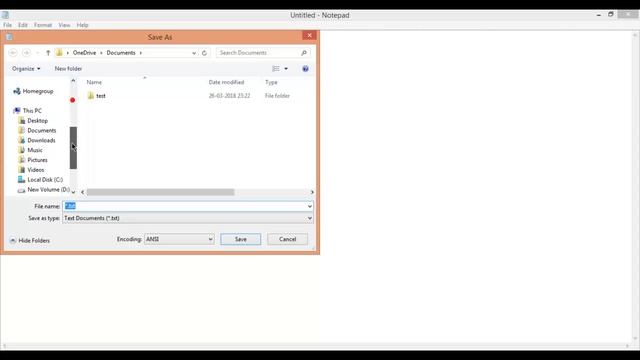Click navigation pane vertical scrollbar thumb
This screenshot has height=360, width=640.
[x=73, y=148]
